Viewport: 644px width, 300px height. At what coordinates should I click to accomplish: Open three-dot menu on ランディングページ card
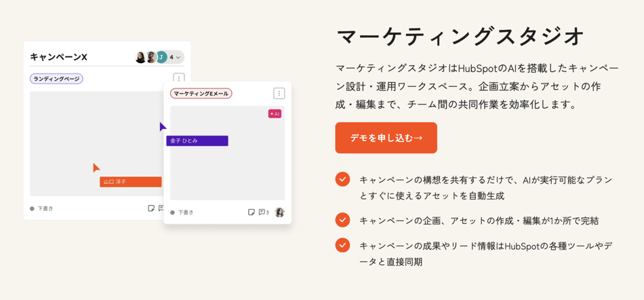tap(178, 79)
